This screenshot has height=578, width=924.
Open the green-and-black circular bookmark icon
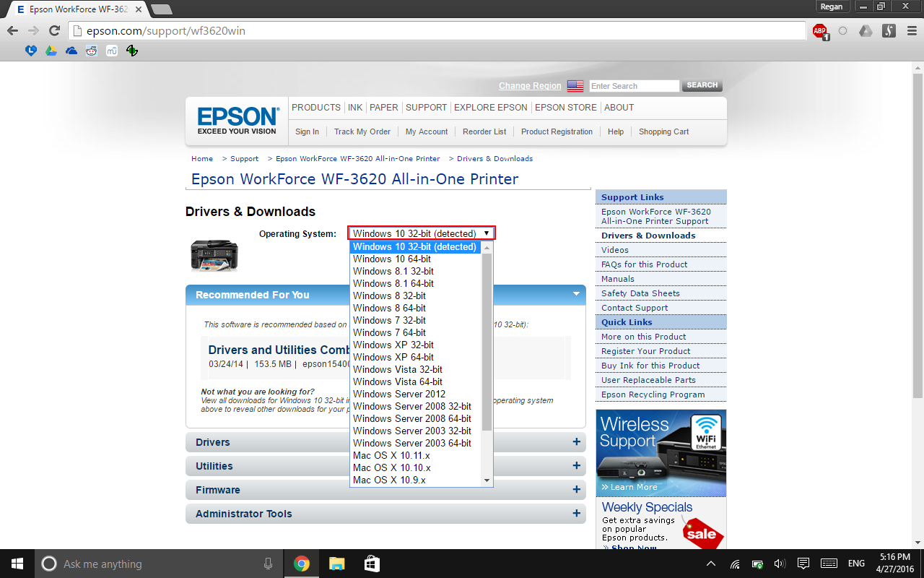click(x=132, y=51)
